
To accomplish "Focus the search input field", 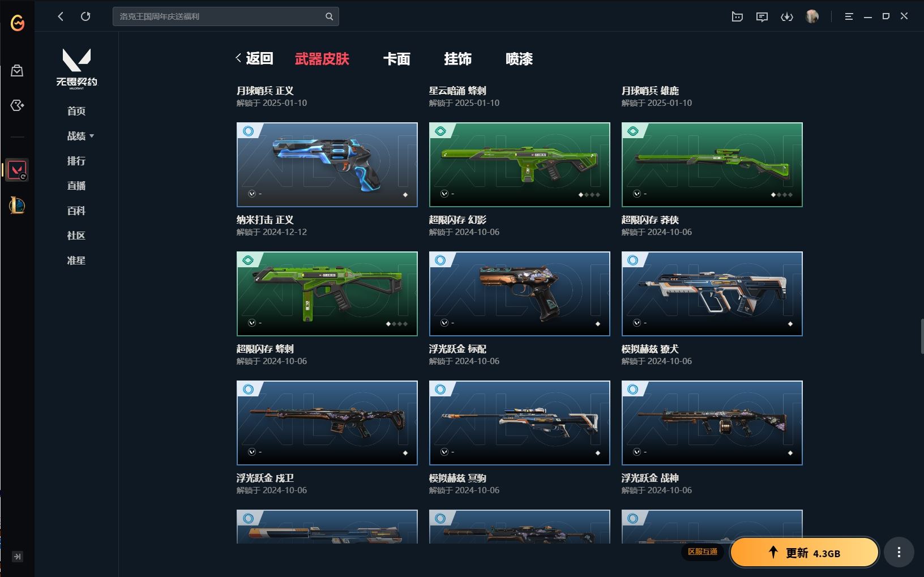I will click(219, 16).
